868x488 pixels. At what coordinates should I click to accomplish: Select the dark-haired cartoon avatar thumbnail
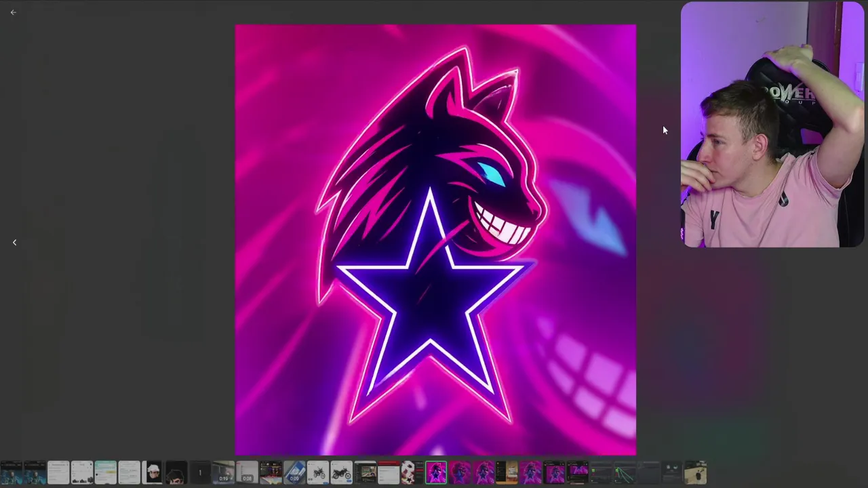click(x=176, y=472)
